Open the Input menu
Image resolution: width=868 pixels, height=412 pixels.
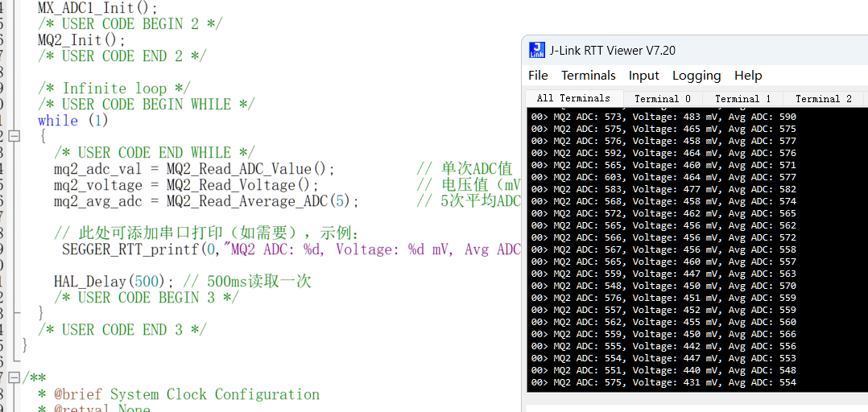point(644,76)
